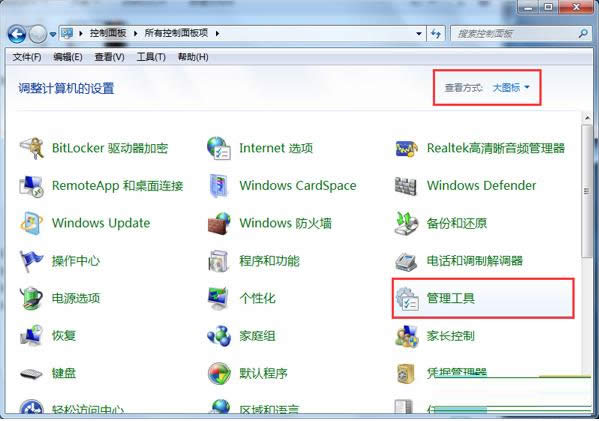The width and height of the screenshot is (599, 421).
Task: Open the 大图标 view mode dropdown
Action: point(511,88)
